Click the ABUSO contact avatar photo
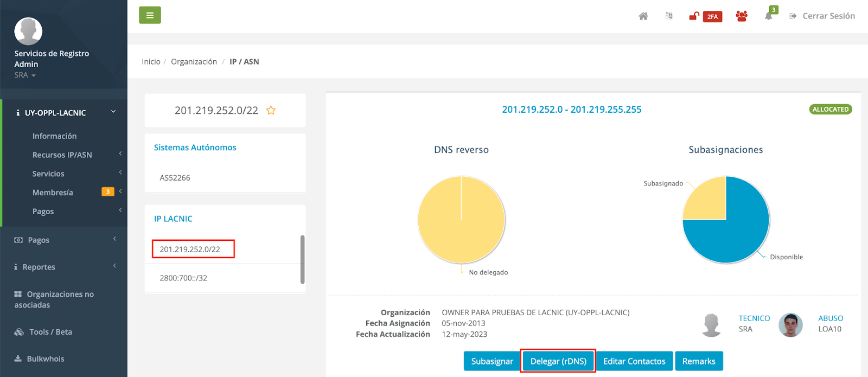Viewport: 868px width, 377px height. (790, 325)
